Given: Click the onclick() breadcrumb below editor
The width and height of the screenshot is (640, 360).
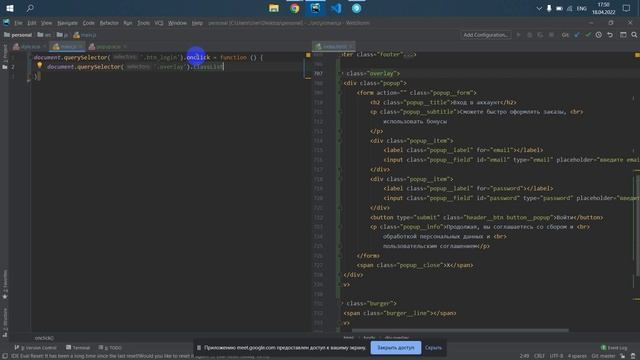Looking at the screenshot, I should click(44, 338).
